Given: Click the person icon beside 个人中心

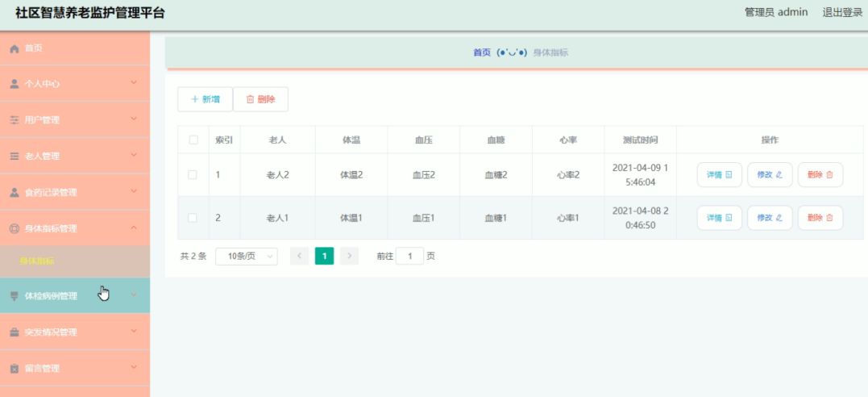Looking at the screenshot, I should [15, 84].
